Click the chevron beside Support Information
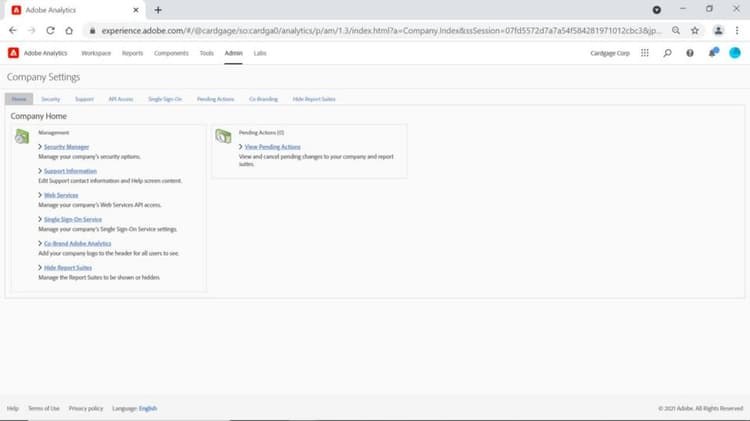750x421 pixels. (x=40, y=171)
